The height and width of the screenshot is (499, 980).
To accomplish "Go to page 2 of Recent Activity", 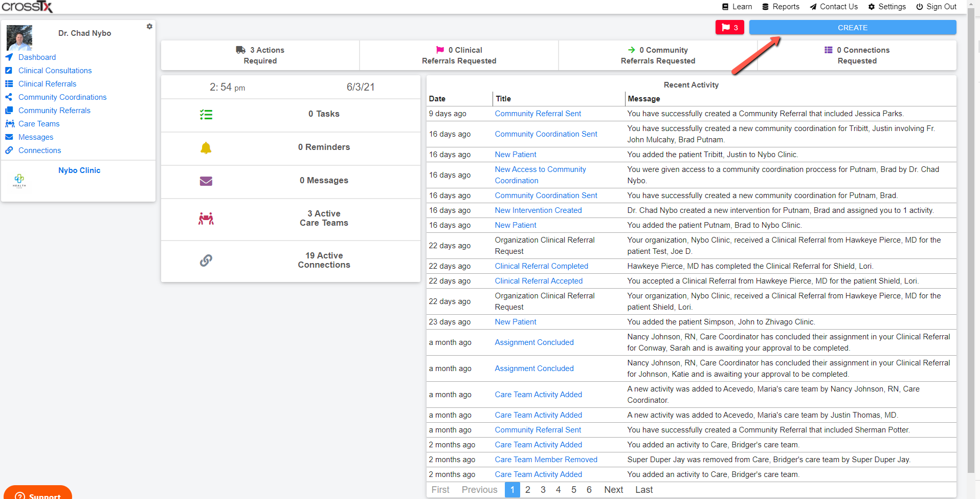I will pyautogui.click(x=528, y=490).
